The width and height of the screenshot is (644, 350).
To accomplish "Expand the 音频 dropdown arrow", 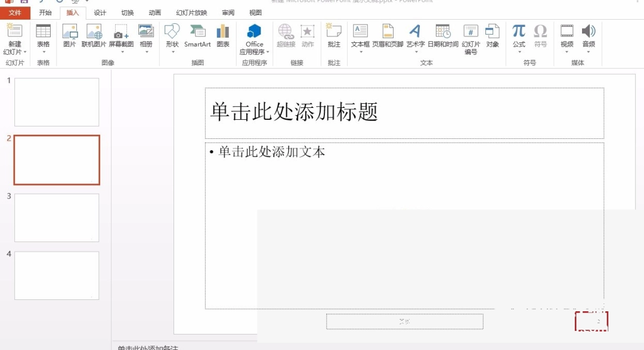I will click(589, 52).
